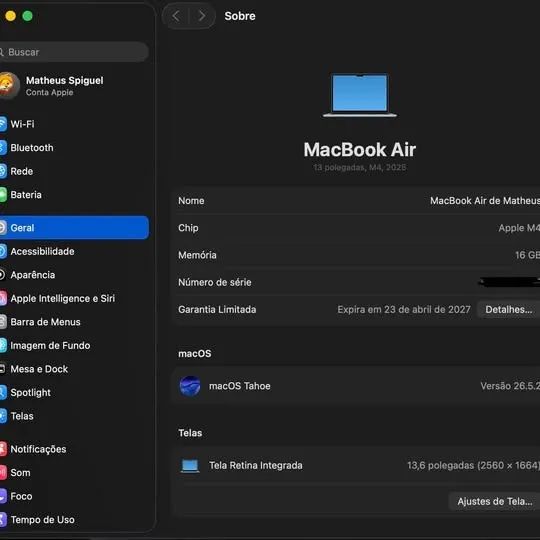
Task: Select Som in the sidebar
Action: point(74,472)
